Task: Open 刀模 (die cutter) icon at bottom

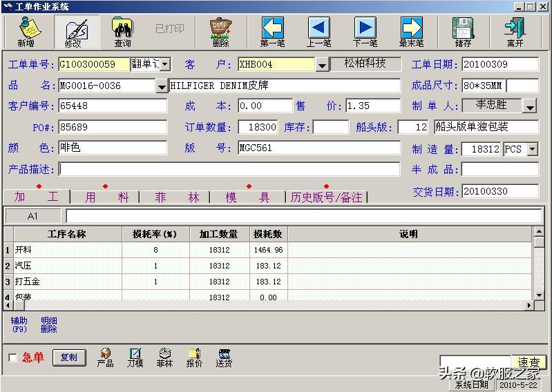Action: click(135, 357)
